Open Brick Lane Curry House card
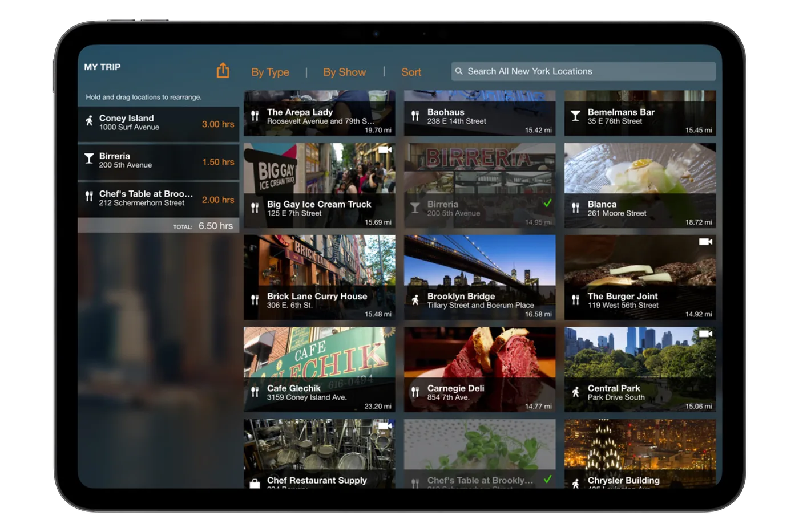Screen dimensions: 799x532 pos(319,277)
